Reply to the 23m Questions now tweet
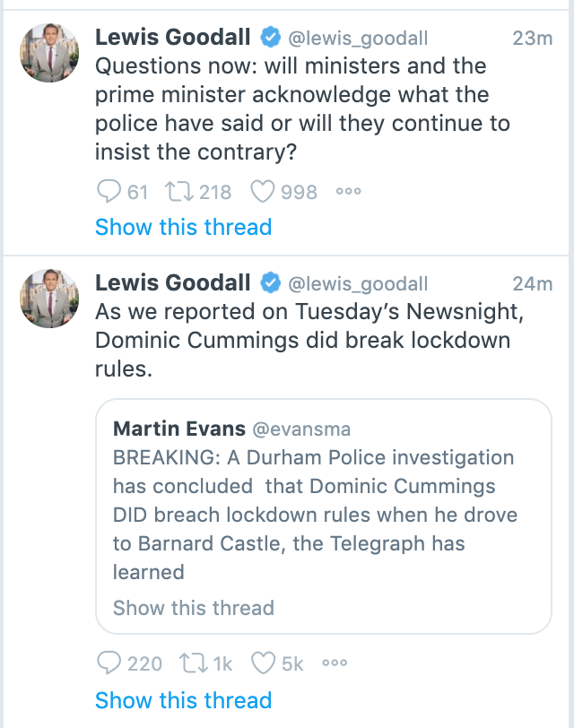 108,192
